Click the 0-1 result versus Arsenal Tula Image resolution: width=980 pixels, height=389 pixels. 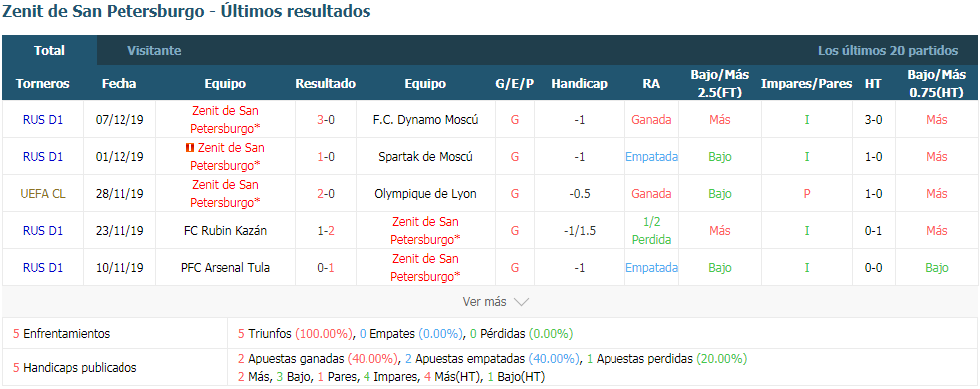325,268
